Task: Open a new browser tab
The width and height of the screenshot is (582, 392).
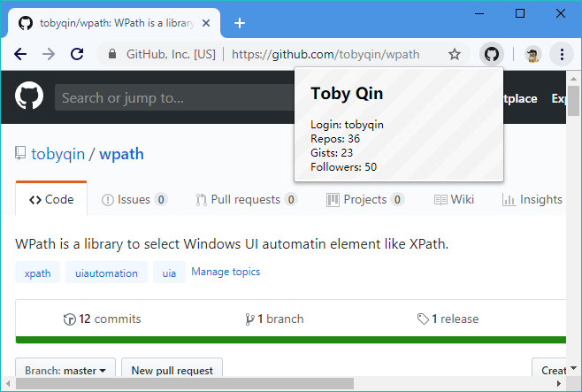Action: point(239,23)
